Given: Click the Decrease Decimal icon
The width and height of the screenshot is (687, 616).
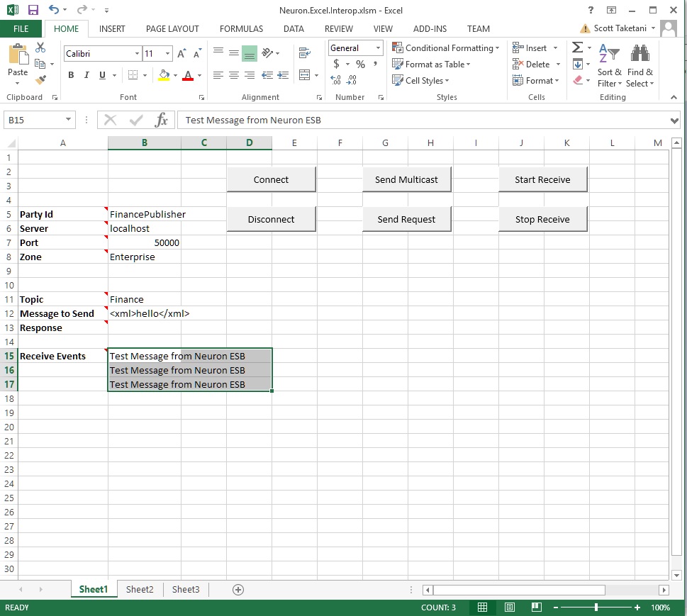Looking at the screenshot, I should pos(352,79).
